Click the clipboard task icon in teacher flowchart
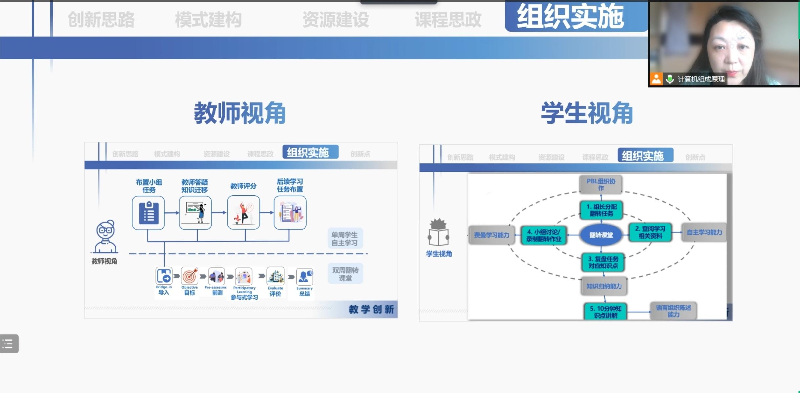Image resolution: width=800 pixels, height=393 pixels. [x=148, y=213]
